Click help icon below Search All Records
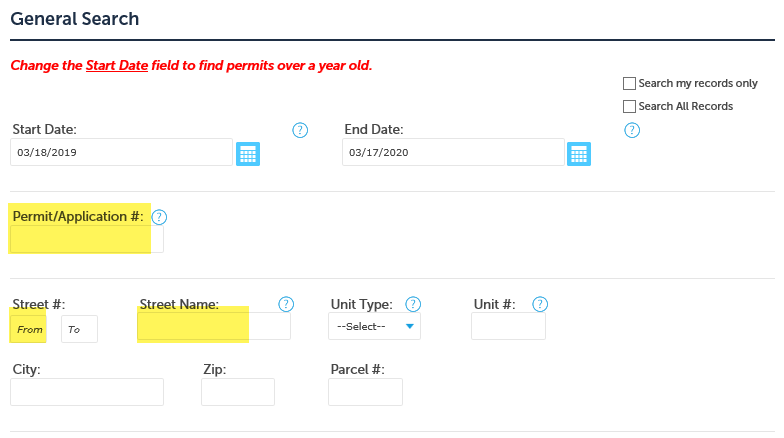Screen dimensions: 784x438 pos(632,130)
